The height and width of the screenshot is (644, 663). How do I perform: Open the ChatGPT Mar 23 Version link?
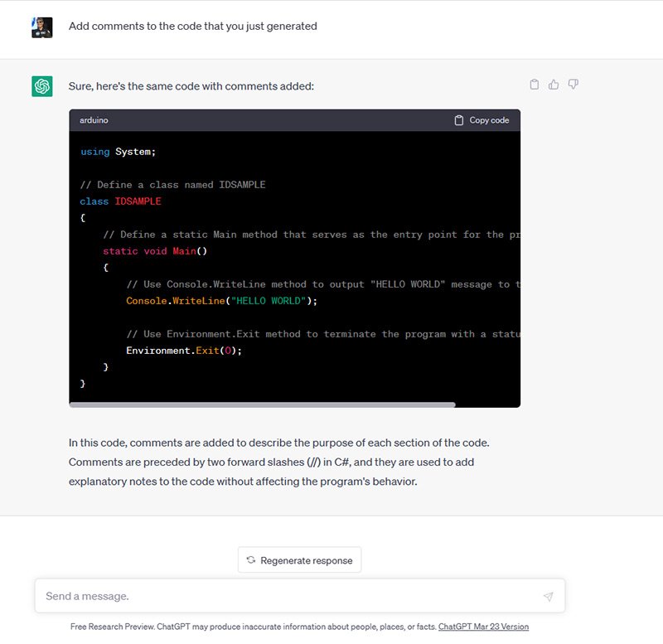[483, 627]
